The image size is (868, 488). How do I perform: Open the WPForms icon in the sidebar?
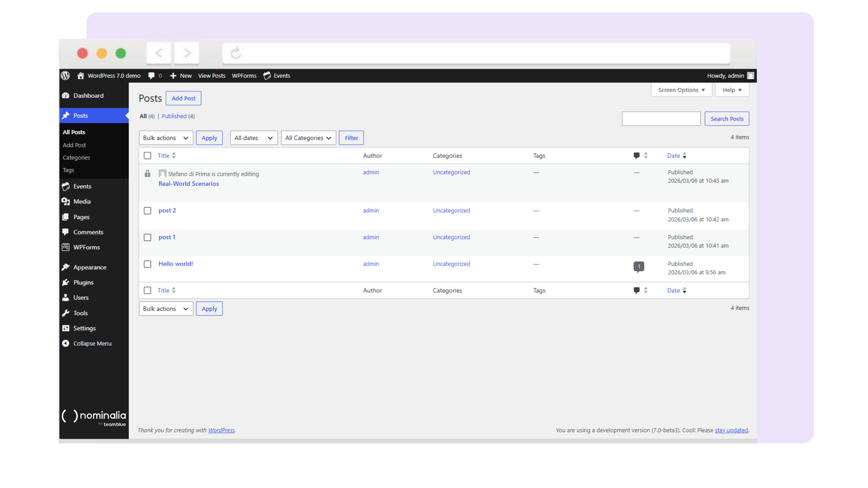click(x=66, y=247)
